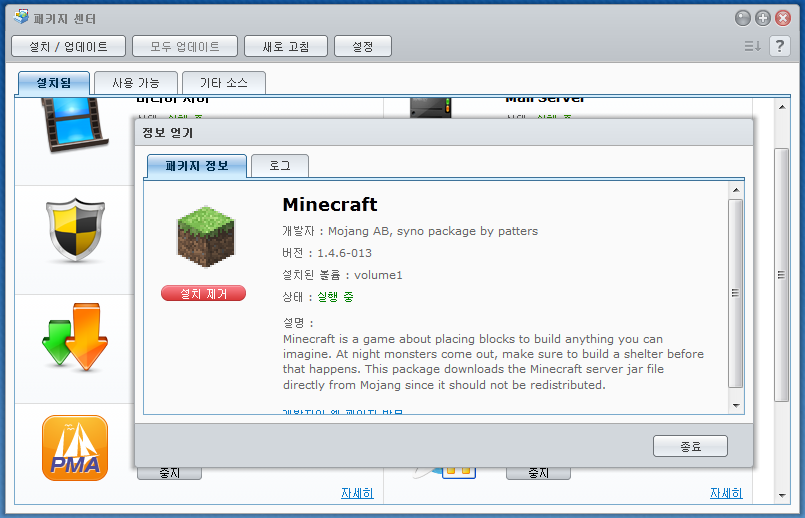The width and height of the screenshot is (805, 518).
Task: Click the version text 1.4.6-013
Action: coord(344,253)
